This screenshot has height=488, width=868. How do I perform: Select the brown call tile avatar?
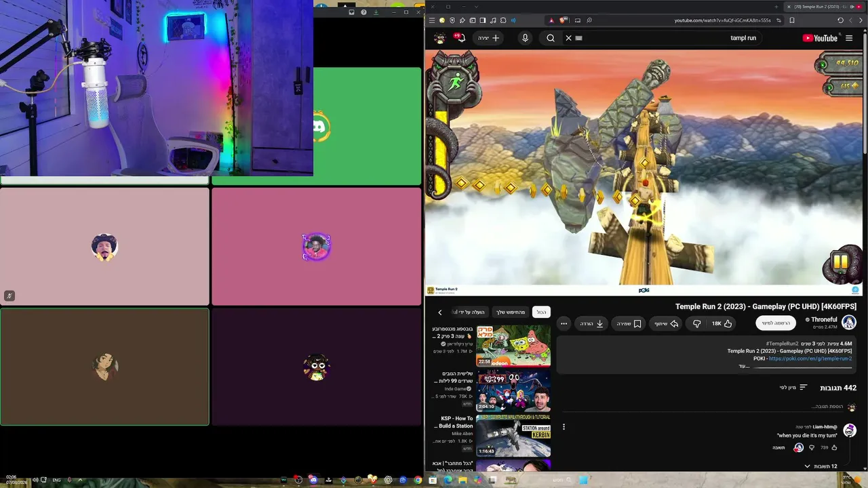click(104, 367)
